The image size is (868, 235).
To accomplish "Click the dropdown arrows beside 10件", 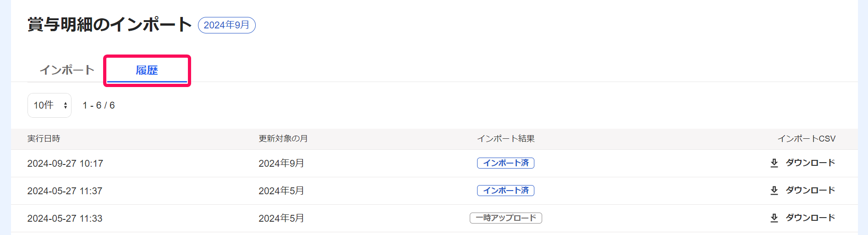I will tap(66, 105).
